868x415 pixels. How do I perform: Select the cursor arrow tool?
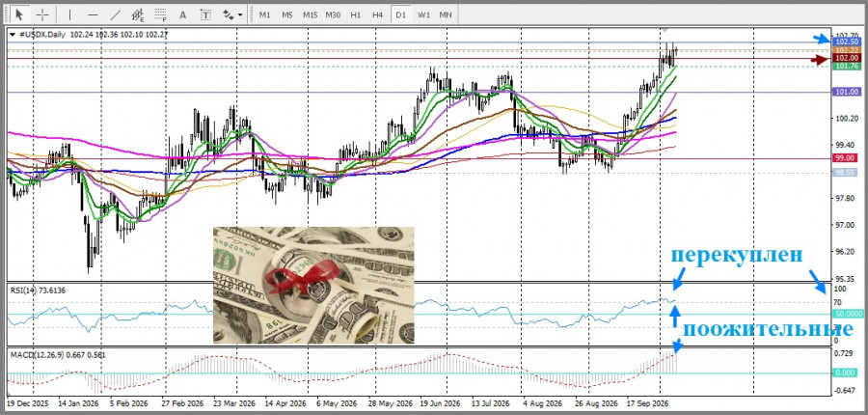(x=19, y=15)
